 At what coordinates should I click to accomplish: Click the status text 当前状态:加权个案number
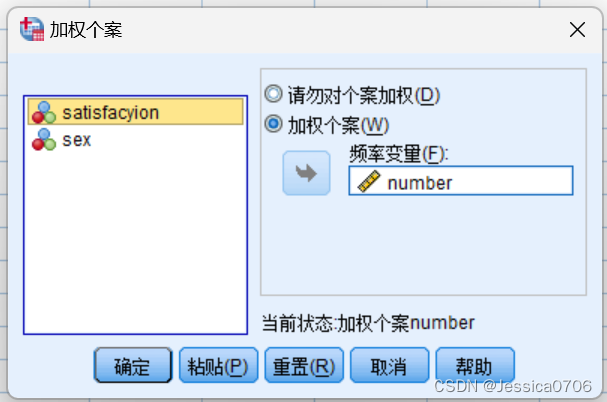[368, 323]
